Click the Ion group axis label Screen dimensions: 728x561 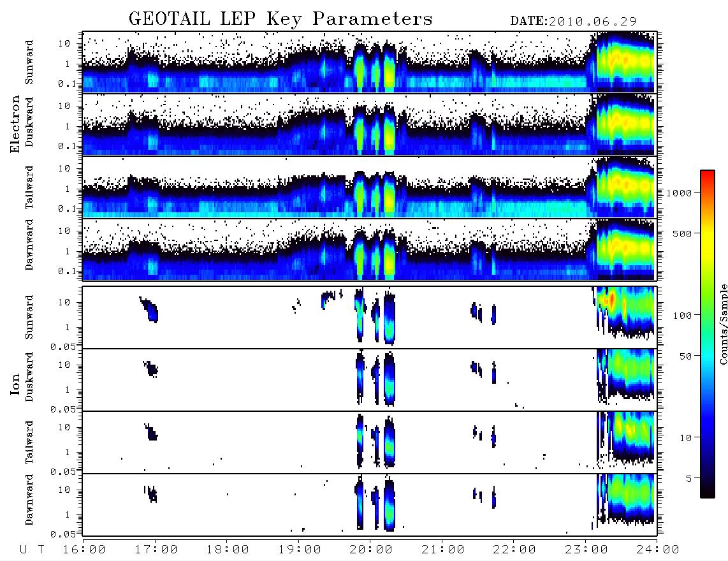(15, 384)
